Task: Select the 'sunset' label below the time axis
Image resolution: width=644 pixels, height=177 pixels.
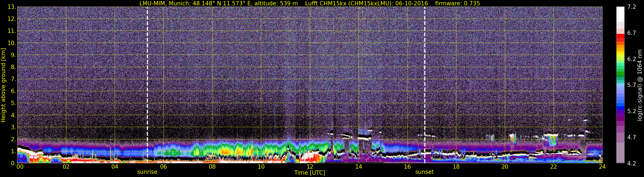Action: 424,172
